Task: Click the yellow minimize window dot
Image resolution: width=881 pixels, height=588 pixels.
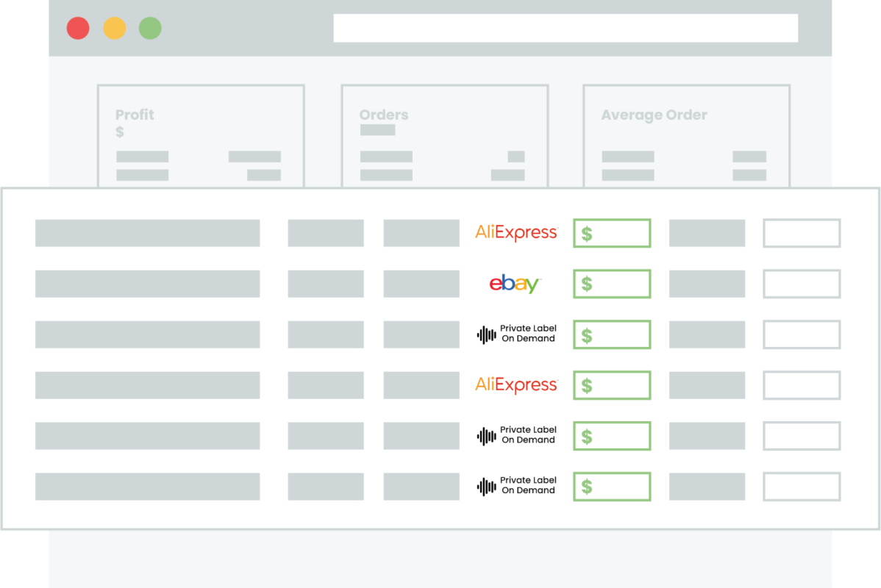Action: tap(115, 28)
